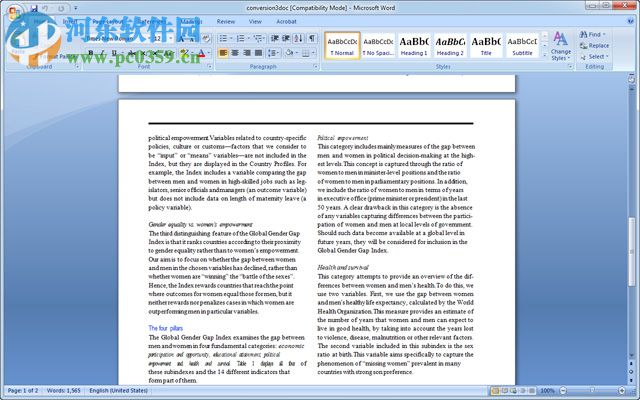Click the Next Page button below scrollbar
The image size is (640, 400).
[631, 380]
